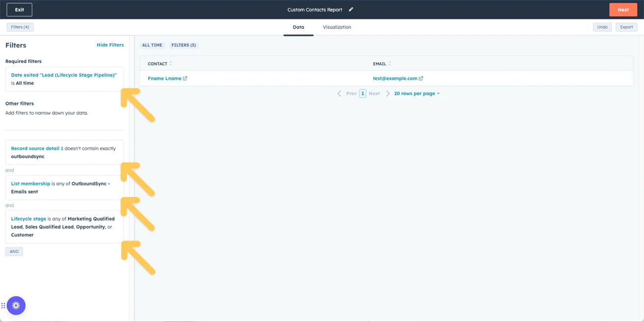Open the record via Fname Lname external link icon
The width and height of the screenshot is (644, 322).
coord(185,78)
